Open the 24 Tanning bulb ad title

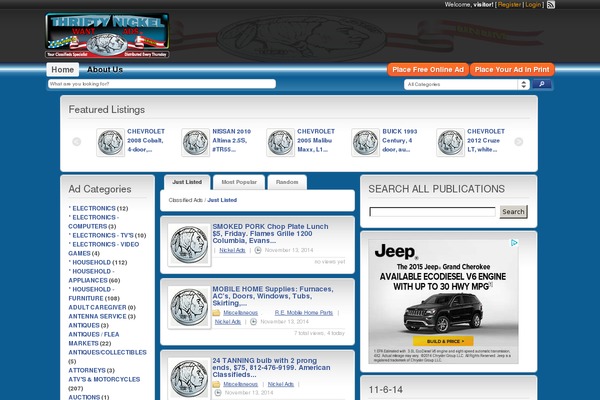[271, 367]
